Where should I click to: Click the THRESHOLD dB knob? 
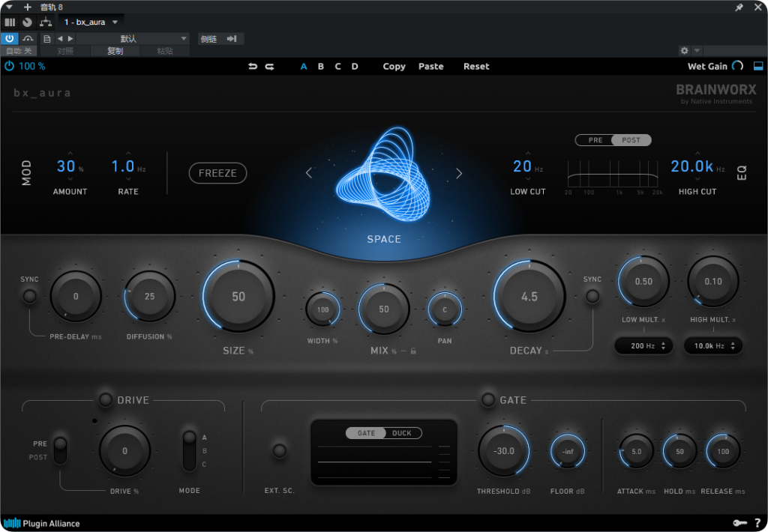(x=504, y=451)
